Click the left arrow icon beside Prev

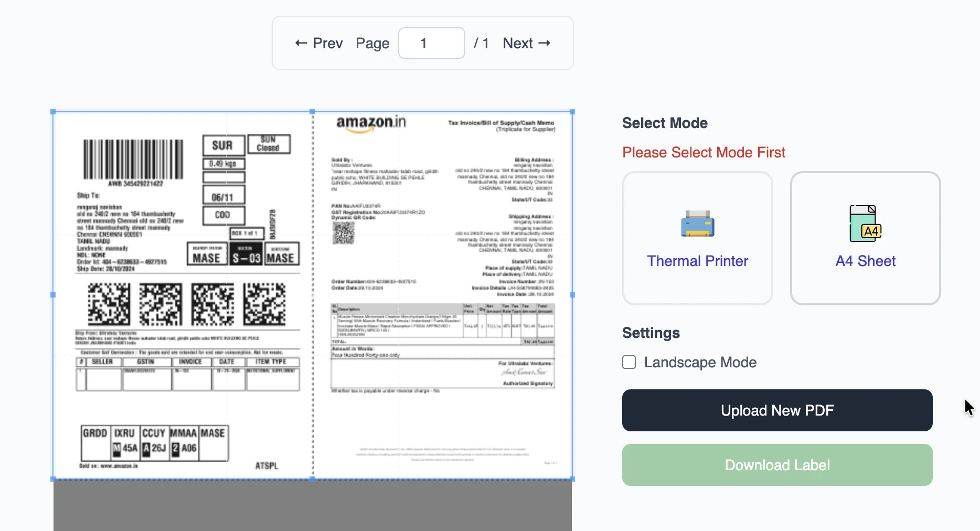pyautogui.click(x=300, y=43)
